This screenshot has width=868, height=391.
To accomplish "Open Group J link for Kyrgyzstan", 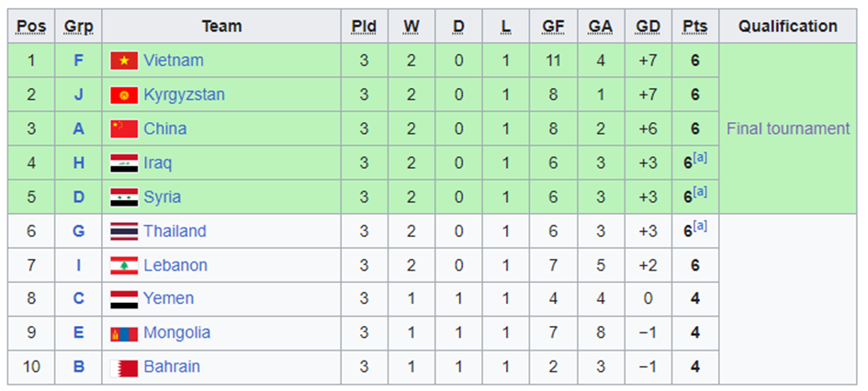I will tap(79, 95).
